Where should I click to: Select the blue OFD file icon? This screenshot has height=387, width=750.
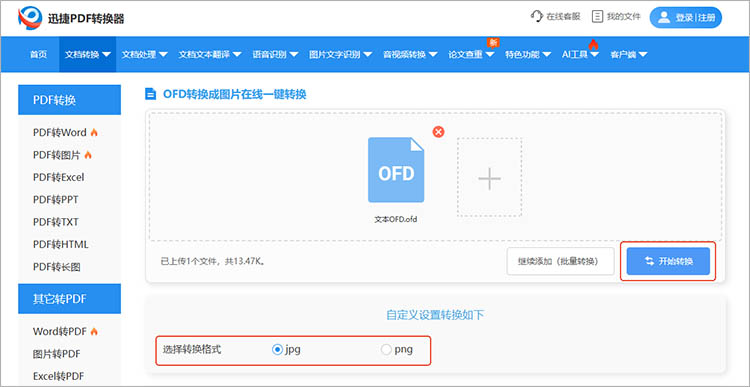click(x=396, y=170)
